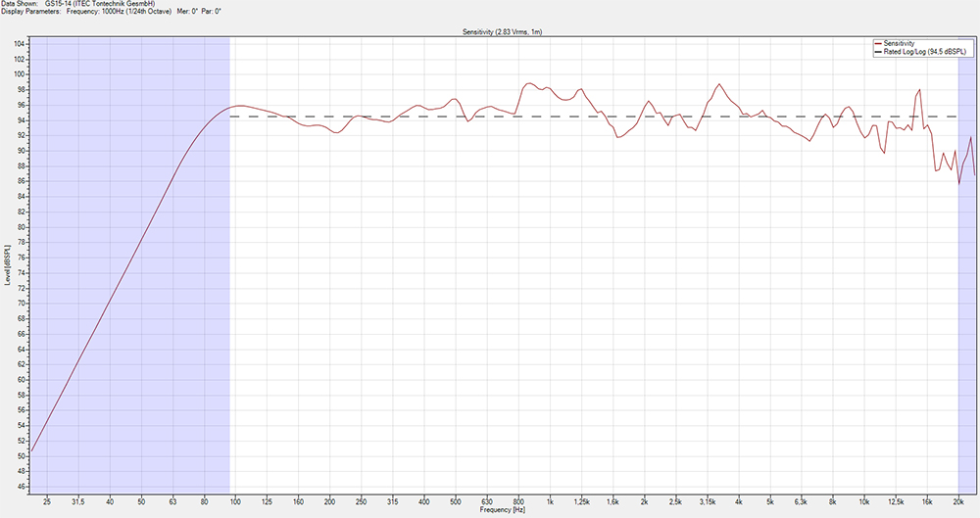Screen dimensions: 980x518
Task: Click the sharp curve peak near 16k
Action: (x=919, y=90)
